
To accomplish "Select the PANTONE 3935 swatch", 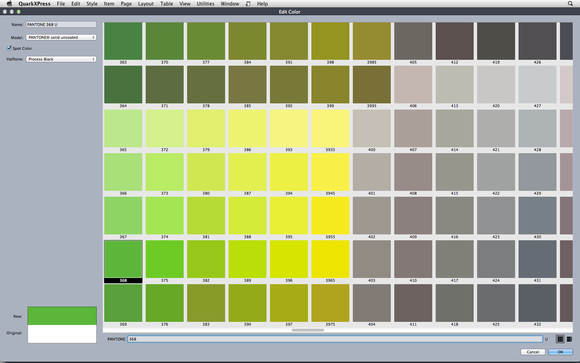I will pyautogui.click(x=330, y=128).
